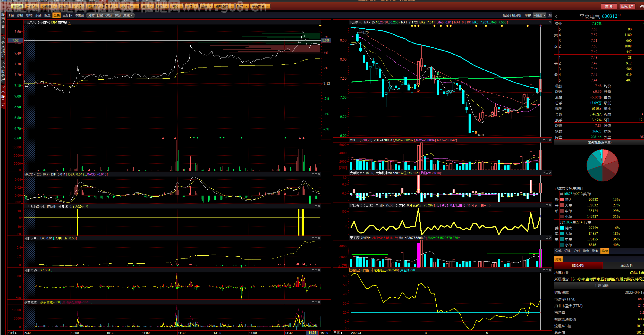Maximize the 分时力道 indicator panel
Image resolution: width=644 pixels, height=335 pixels.
click(x=316, y=270)
